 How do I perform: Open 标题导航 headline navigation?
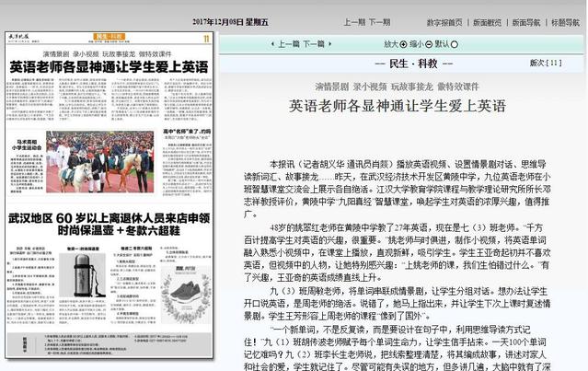(x=566, y=22)
